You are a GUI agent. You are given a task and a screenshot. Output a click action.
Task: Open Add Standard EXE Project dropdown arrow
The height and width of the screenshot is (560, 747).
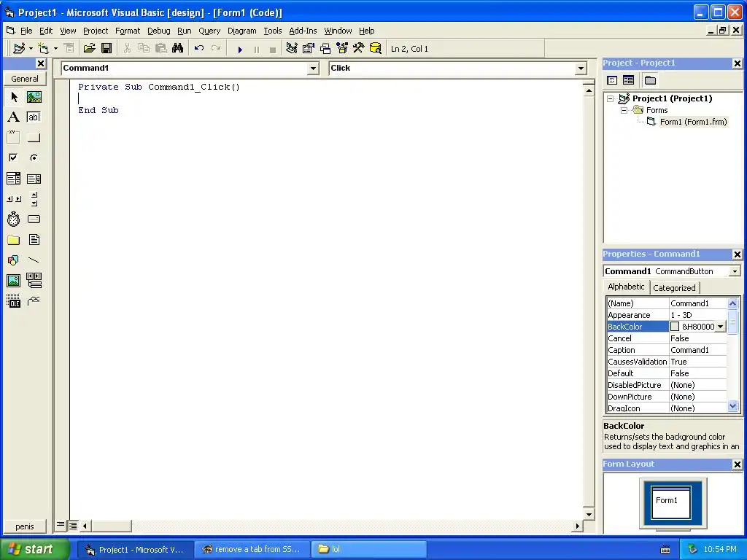[31, 49]
